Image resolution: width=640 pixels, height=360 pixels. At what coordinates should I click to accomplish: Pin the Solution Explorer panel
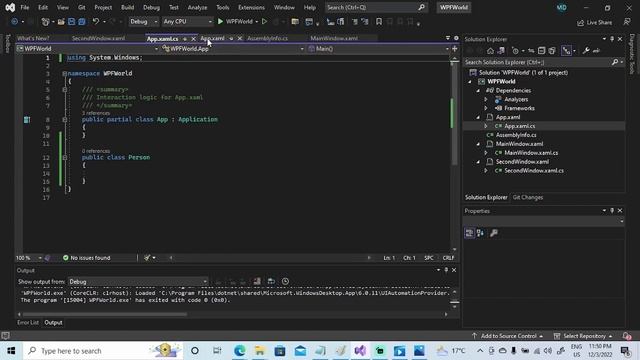pos(612,39)
